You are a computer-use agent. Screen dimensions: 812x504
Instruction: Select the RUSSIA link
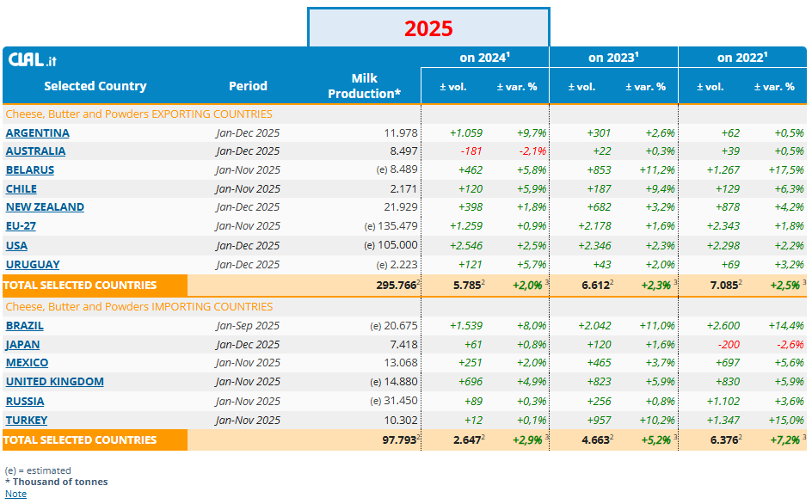25,402
